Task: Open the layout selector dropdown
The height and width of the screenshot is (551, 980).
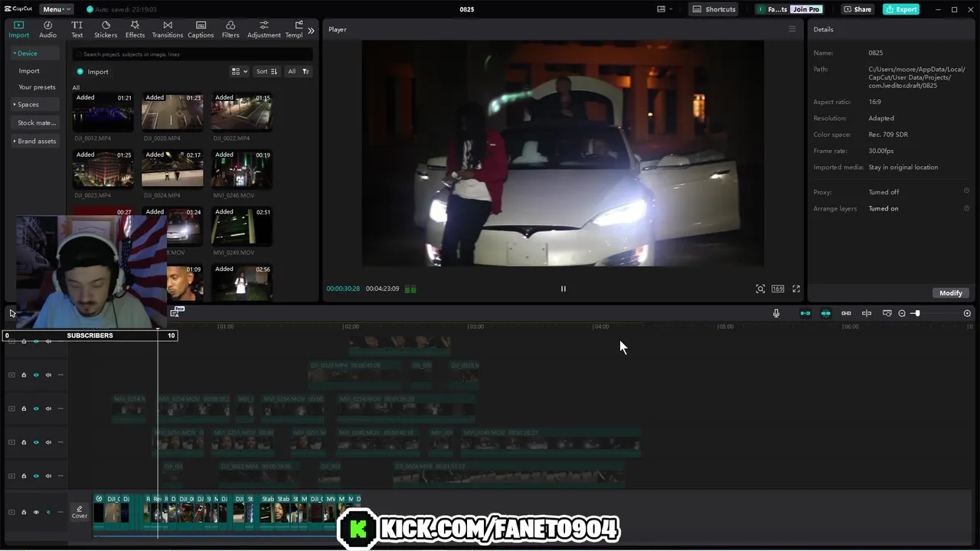Action: (665, 9)
